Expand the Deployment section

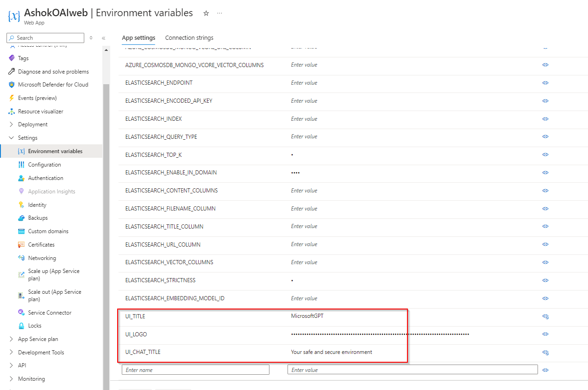coord(12,124)
